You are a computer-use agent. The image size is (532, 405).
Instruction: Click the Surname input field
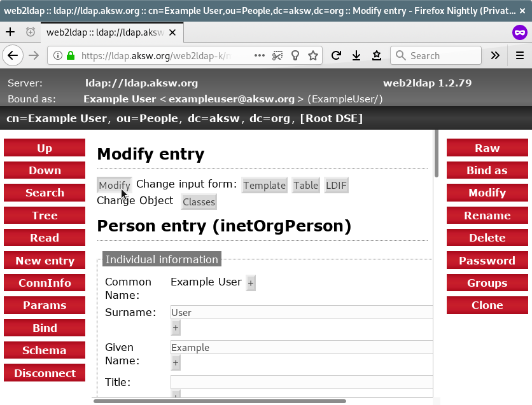[x=302, y=312]
